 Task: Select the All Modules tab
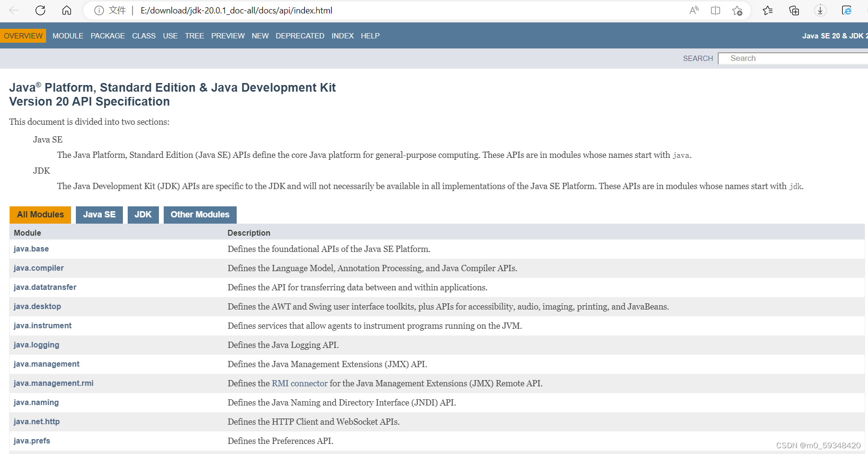(40, 215)
